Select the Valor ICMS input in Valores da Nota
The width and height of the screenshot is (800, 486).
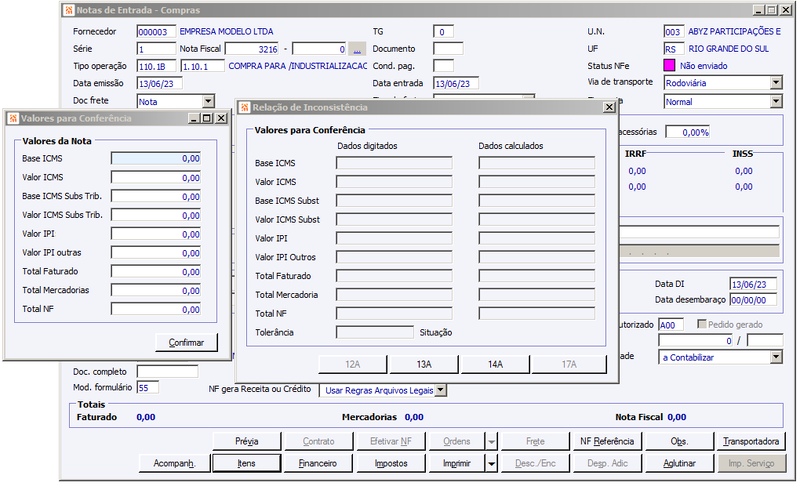click(156, 177)
